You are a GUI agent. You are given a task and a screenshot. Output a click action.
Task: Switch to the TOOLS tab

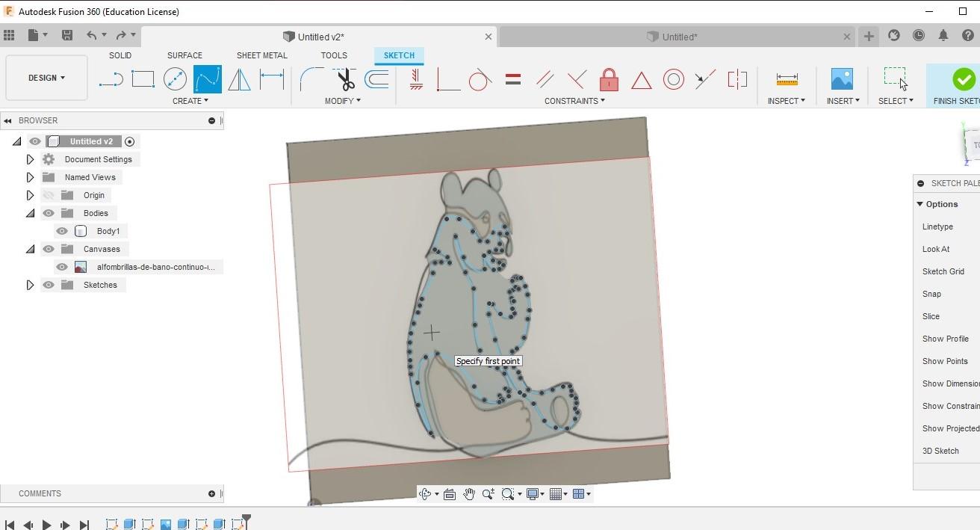point(334,55)
